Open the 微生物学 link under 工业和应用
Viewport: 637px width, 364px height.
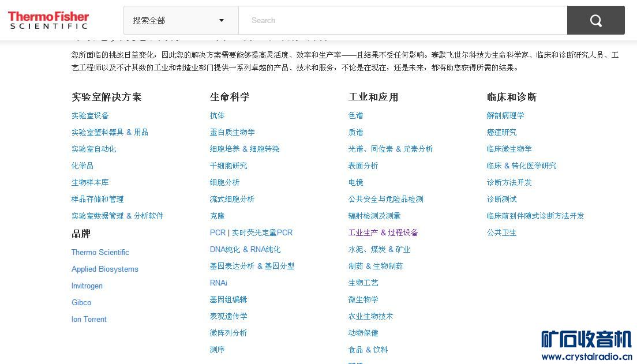(x=363, y=299)
